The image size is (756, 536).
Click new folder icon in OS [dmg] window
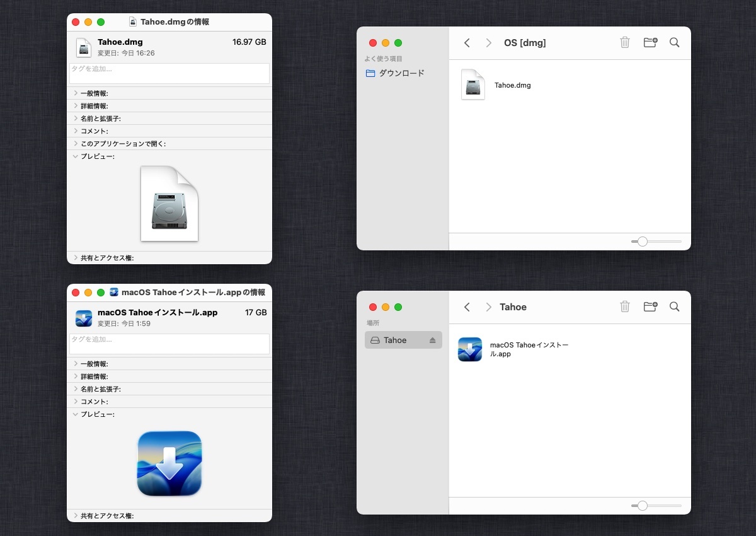coord(650,43)
